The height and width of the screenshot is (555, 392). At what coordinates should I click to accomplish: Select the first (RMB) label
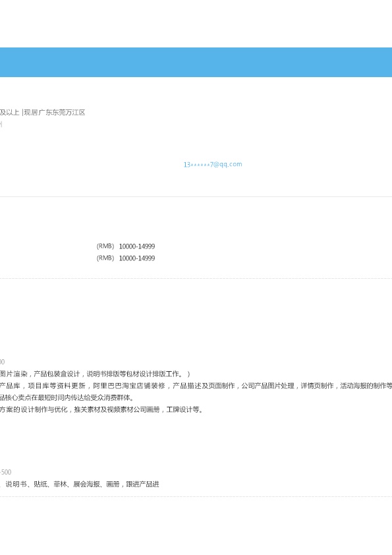(105, 246)
